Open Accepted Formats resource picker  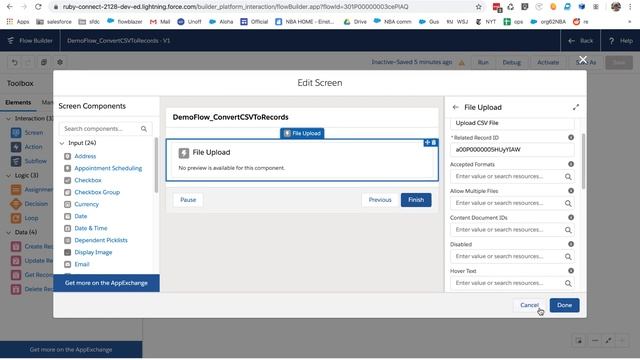tap(512, 176)
